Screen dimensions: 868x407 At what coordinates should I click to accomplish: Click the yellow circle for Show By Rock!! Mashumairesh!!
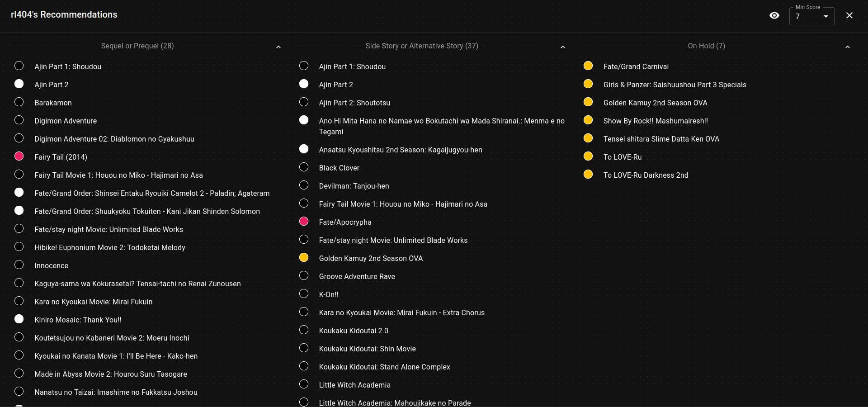(588, 120)
